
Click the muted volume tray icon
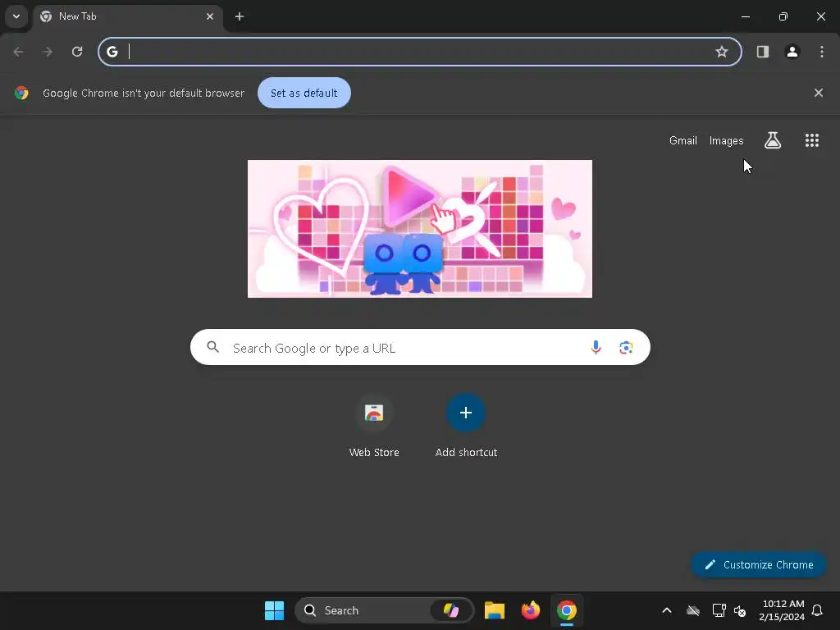741,610
